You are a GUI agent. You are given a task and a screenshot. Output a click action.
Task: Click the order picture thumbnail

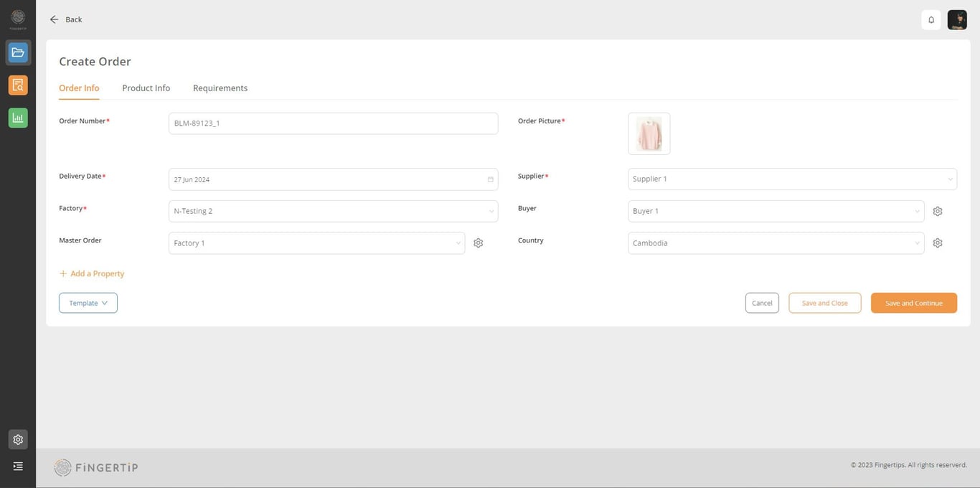point(649,133)
